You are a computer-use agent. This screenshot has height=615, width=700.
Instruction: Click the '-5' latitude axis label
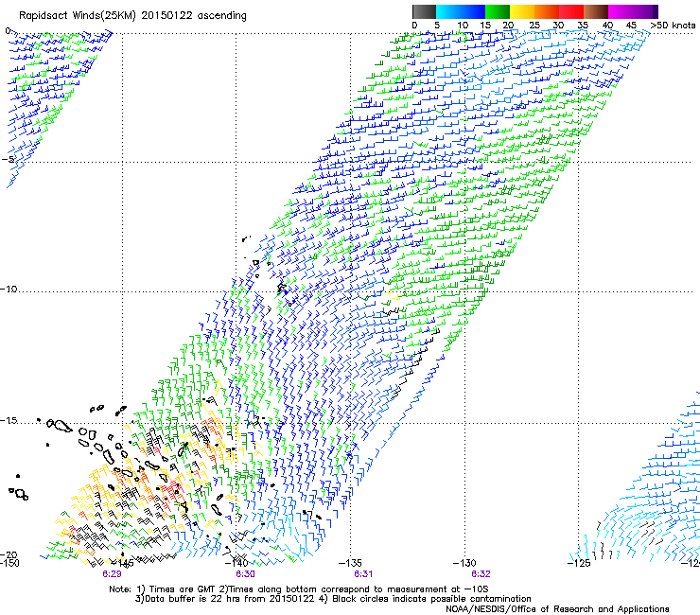click(x=8, y=159)
